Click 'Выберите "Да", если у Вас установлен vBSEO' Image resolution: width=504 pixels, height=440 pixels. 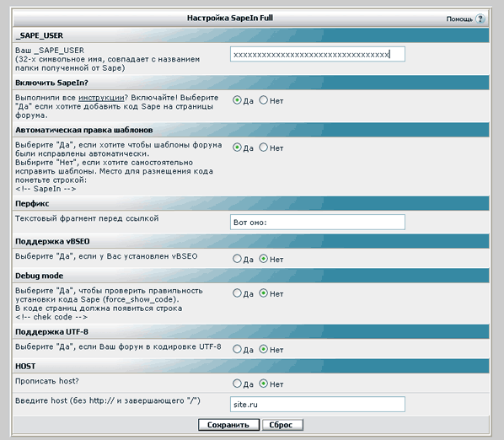(106, 256)
